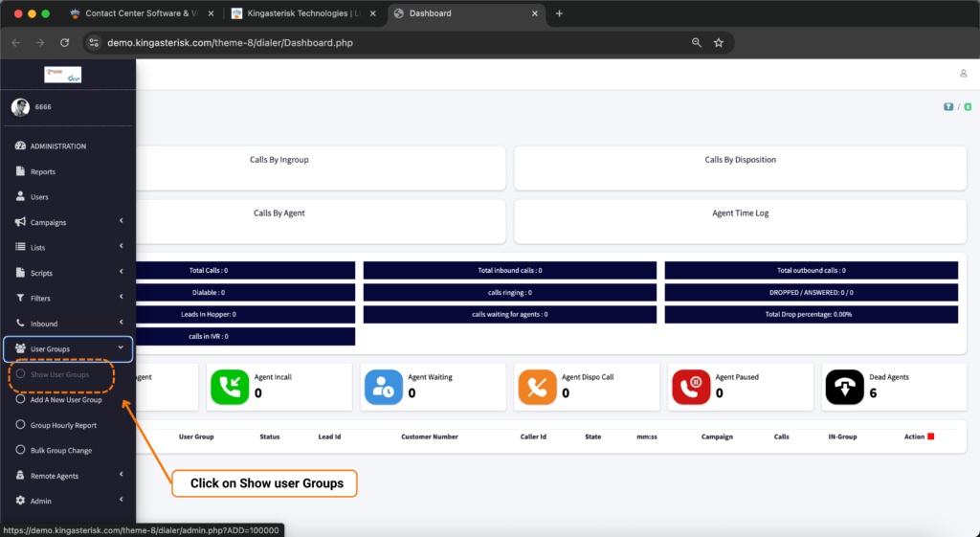The height and width of the screenshot is (537, 980).
Task: Click the browser reload button
Action: click(64, 42)
